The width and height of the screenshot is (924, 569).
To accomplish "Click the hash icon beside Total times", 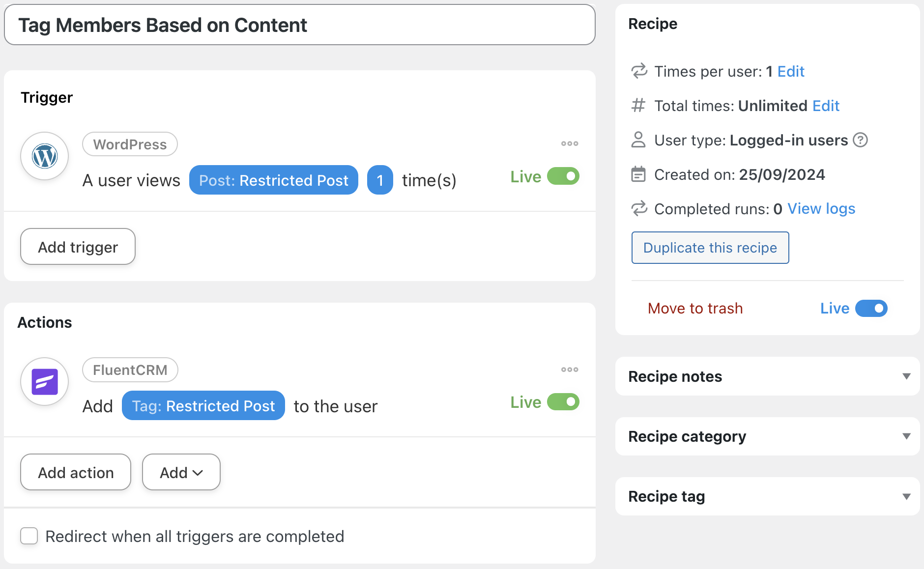I will click(x=638, y=106).
